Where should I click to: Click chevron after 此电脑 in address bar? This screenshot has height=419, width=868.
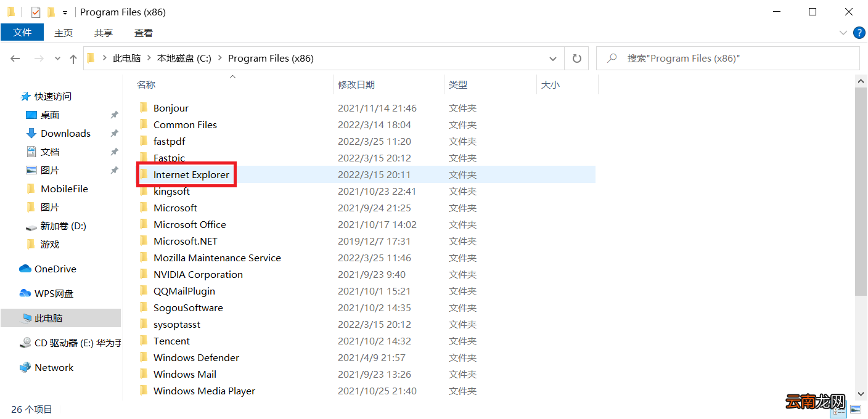coord(149,59)
